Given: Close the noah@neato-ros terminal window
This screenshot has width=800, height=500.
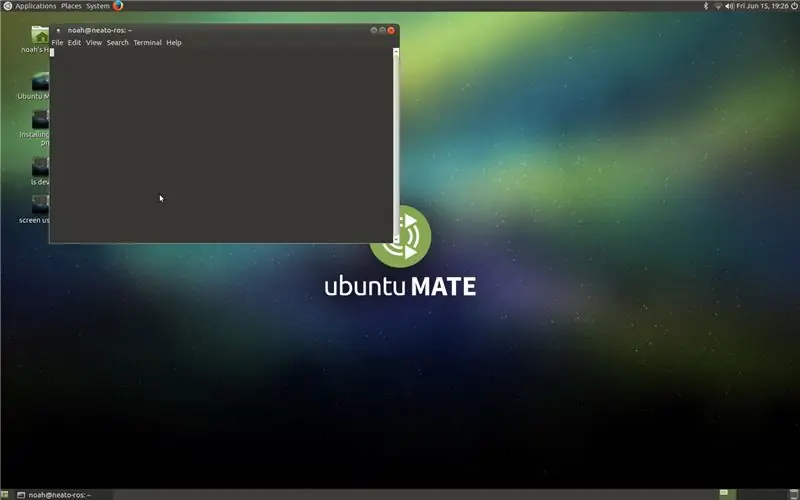Looking at the screenshot, I should click(391, 30).
